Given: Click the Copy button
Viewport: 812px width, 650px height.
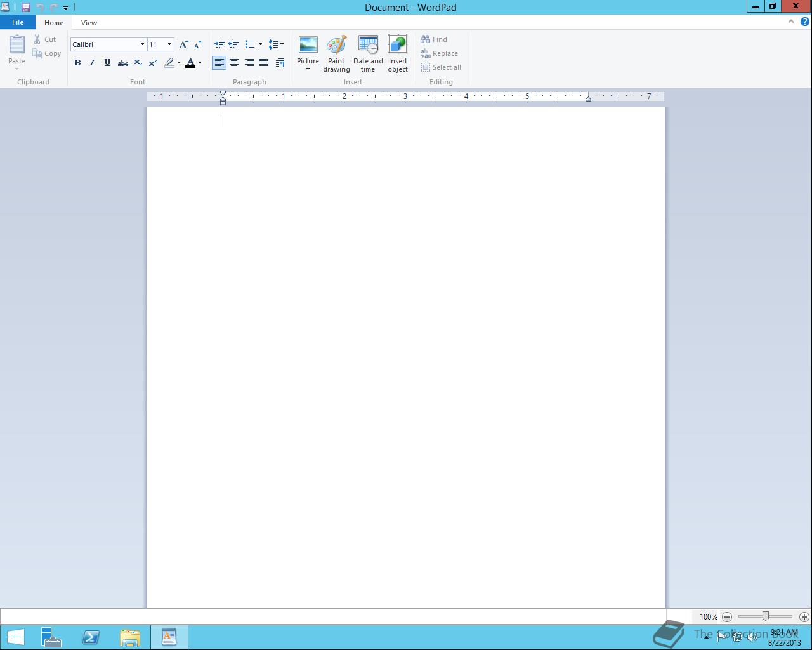Looking at the screenshot, I should [x=47, y=53].
